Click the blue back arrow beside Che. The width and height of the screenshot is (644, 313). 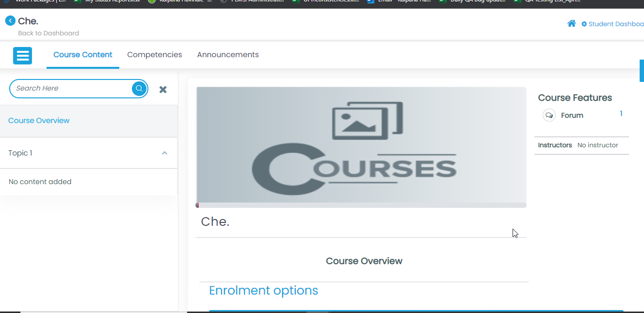click(x=10, y=21)
